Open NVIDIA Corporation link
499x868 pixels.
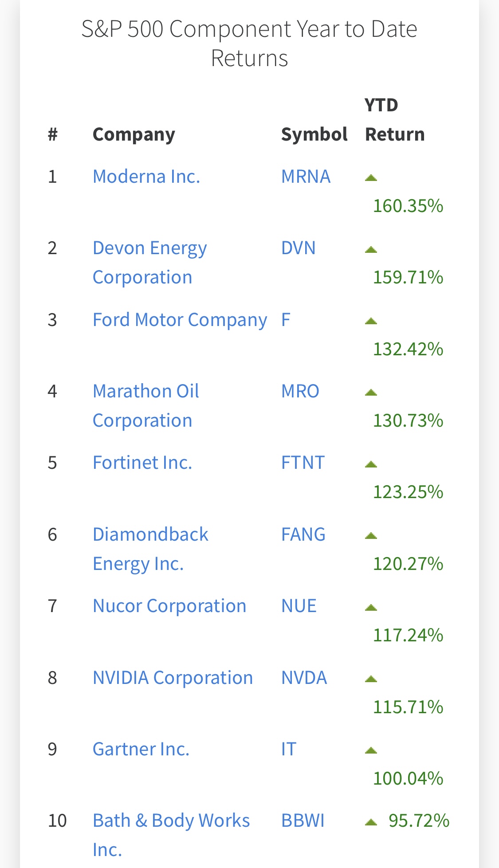coord(173,678)
